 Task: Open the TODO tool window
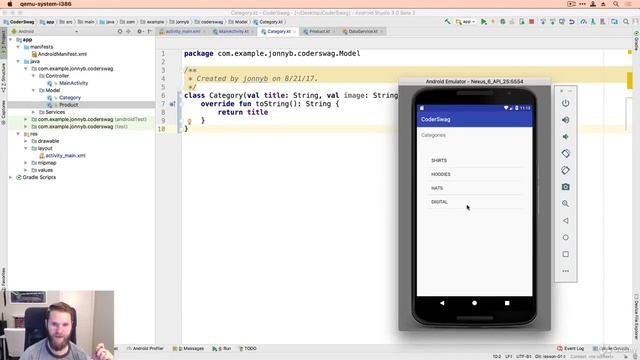(248, 349)
